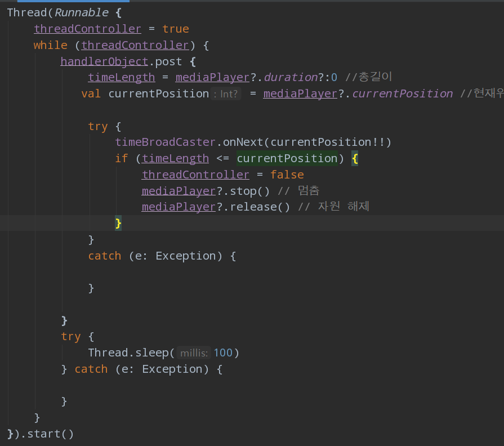The image size is (504, 446).
Task: Click 'release()' call on mediaPlayer
Action: [260, 207]
